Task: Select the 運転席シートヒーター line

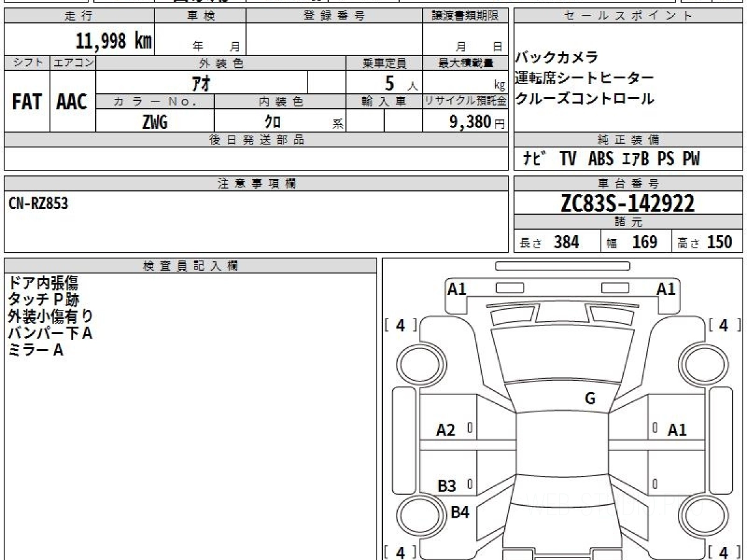Action: pos(585,78)
